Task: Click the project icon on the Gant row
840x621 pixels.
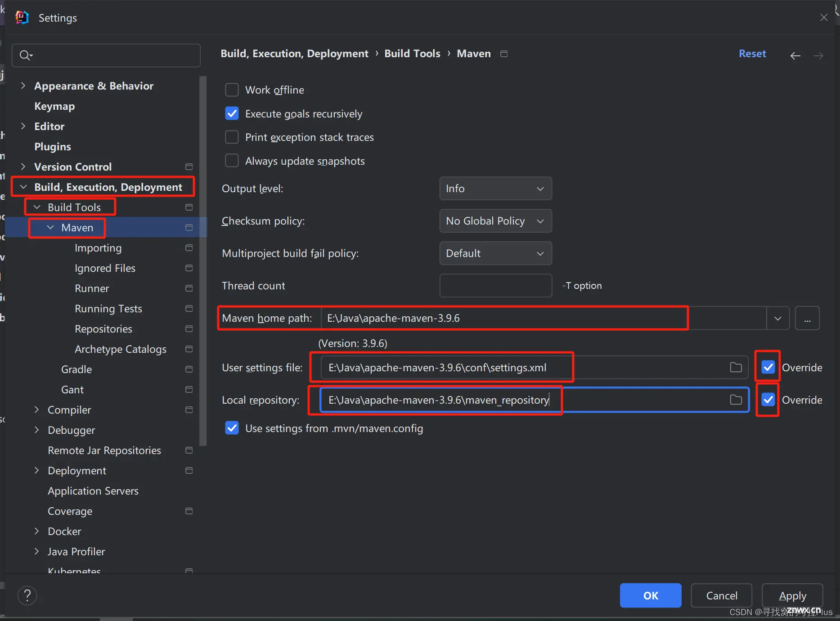Action: pyautogui.click(x=189, y=390)
